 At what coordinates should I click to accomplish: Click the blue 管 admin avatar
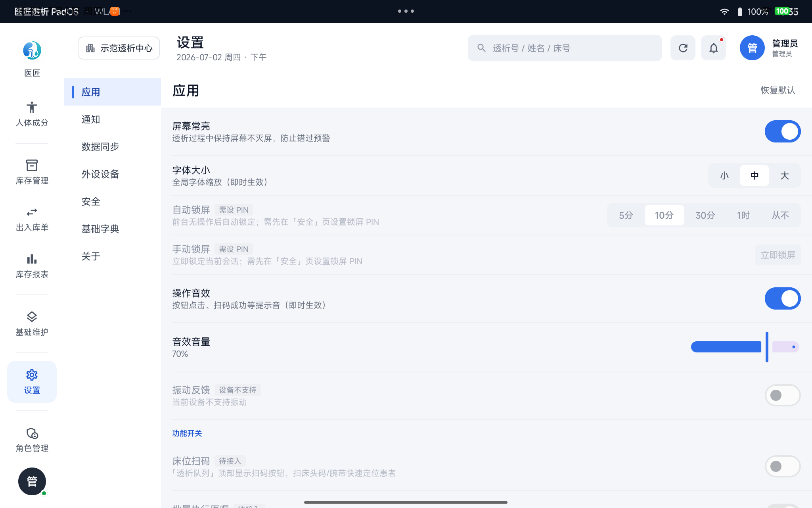[x=752, y=48]
